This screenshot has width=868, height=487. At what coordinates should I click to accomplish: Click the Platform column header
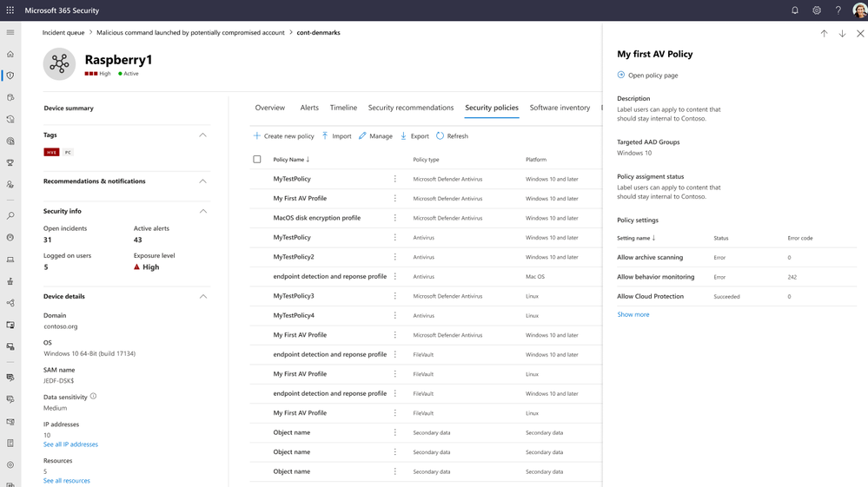coord(536,160)
